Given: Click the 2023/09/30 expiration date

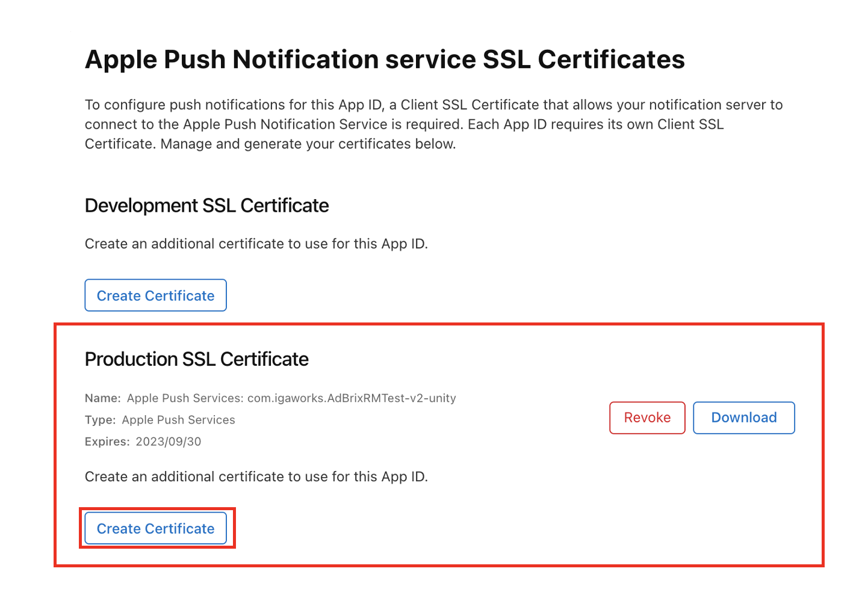Looking at the screenshot, I should [x=169, y=442].
